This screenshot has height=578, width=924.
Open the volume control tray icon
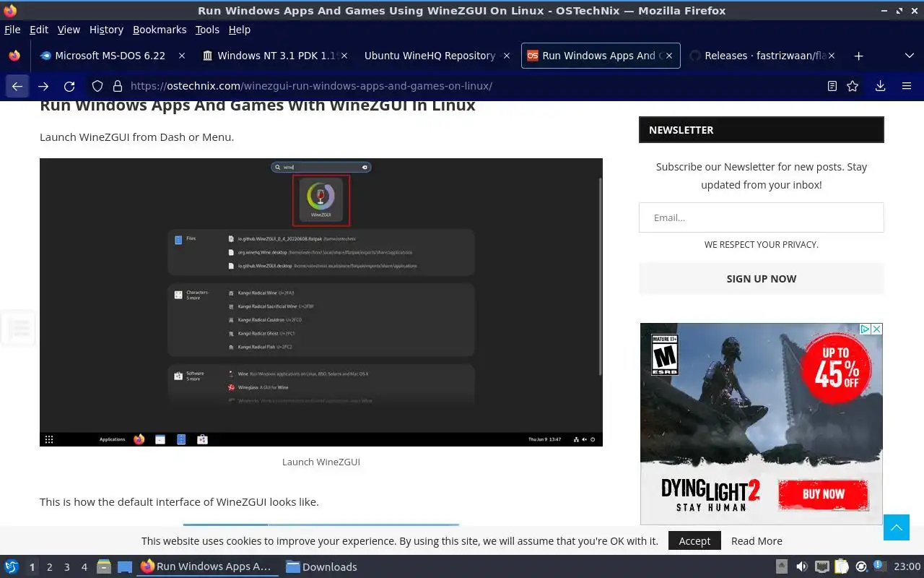click(801, 566)
